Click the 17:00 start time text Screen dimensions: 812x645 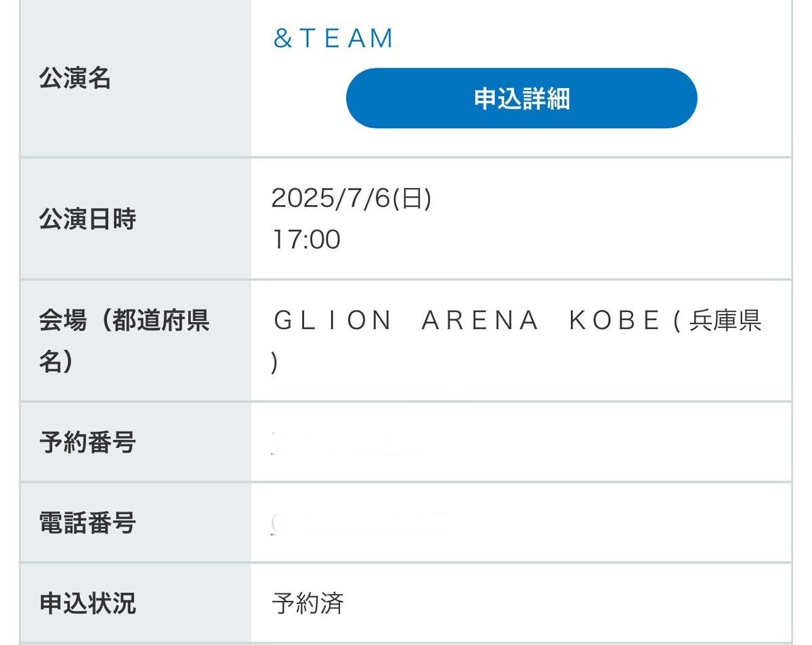tap(307, 239)
